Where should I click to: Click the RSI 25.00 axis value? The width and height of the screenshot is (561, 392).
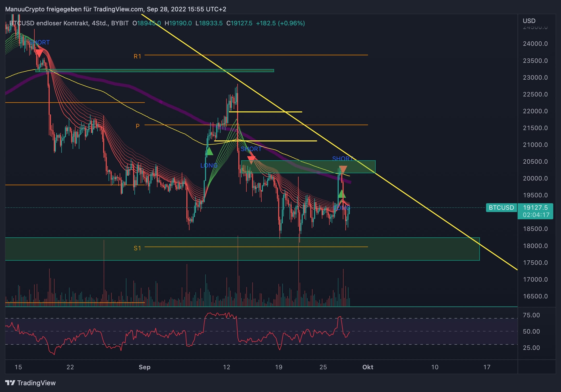[531, 348]
